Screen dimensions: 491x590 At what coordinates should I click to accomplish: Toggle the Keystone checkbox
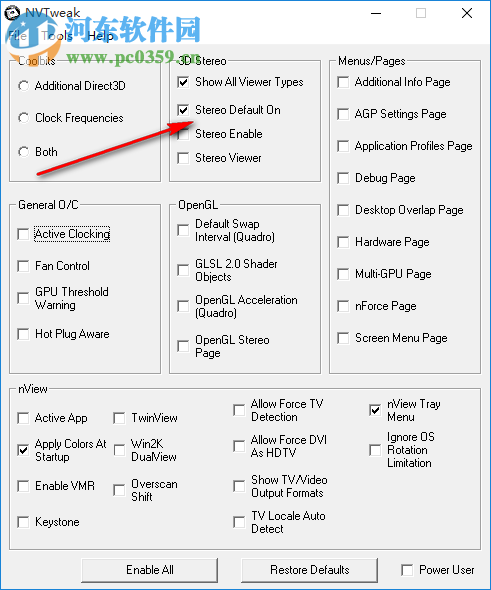(x=23, y=522)
